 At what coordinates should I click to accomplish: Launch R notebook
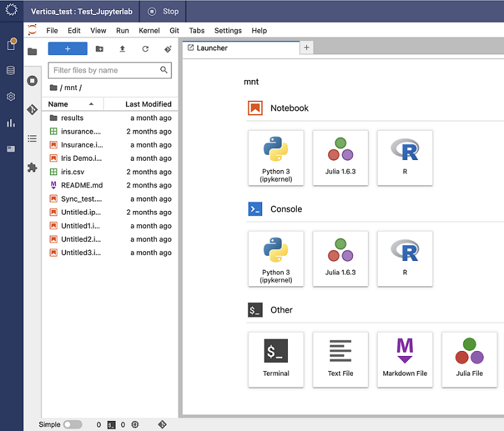coord(405,158)
